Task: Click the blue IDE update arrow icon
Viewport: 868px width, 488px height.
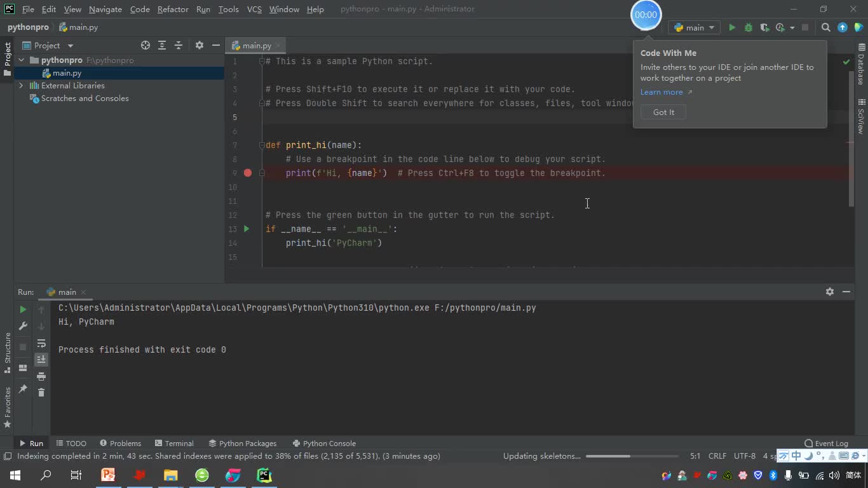Action: pyautogui.click(x=843, y=27)
